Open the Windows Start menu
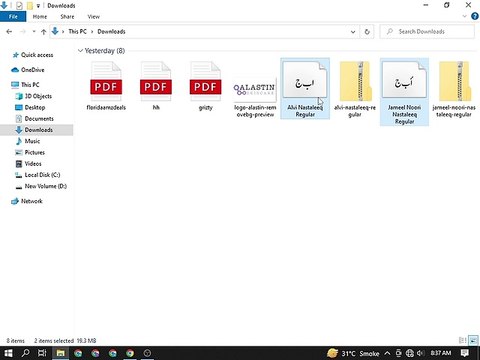Screen dimensions: 480x360 8,353
